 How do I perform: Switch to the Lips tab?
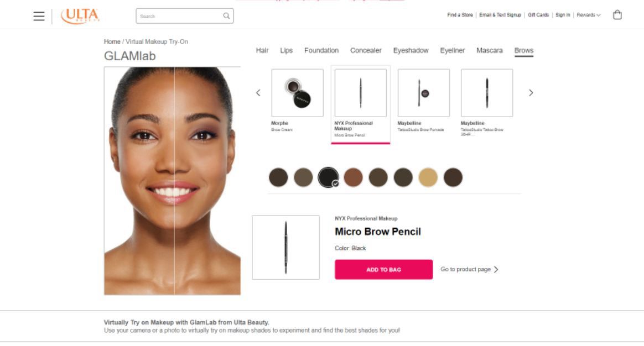[286, 50]
